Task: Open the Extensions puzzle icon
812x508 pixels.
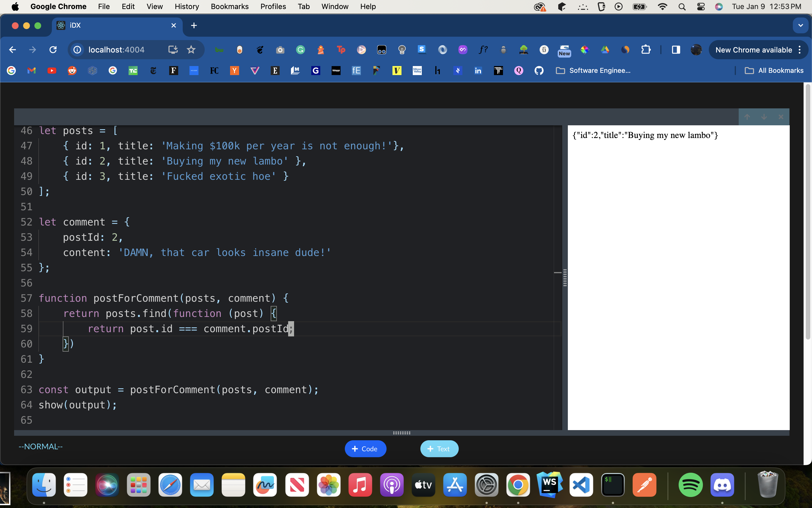Action: tap(646, 50)
